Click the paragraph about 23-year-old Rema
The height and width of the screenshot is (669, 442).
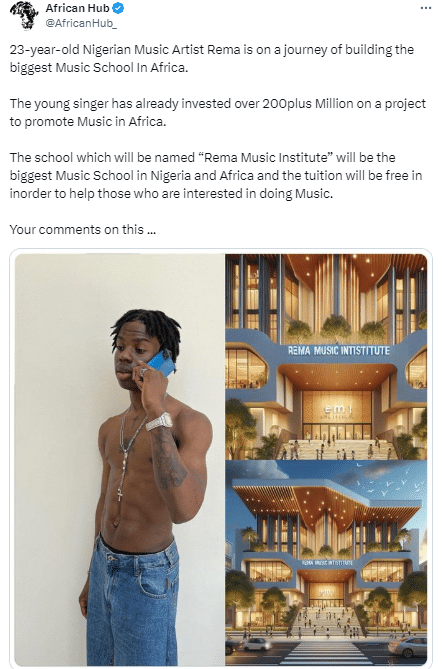(212, 58)
